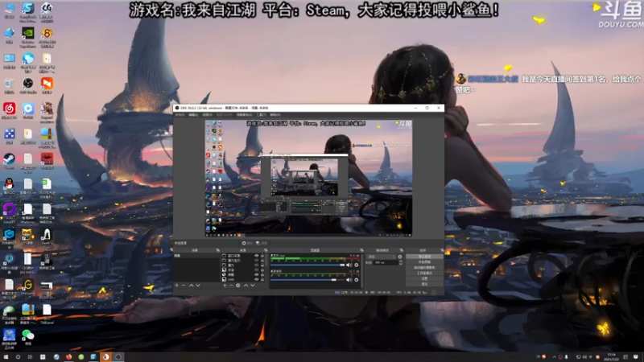This screenshot has height=362, width=644.
Task: Move scene down in Scenes dock
Action: coord(198,286)
